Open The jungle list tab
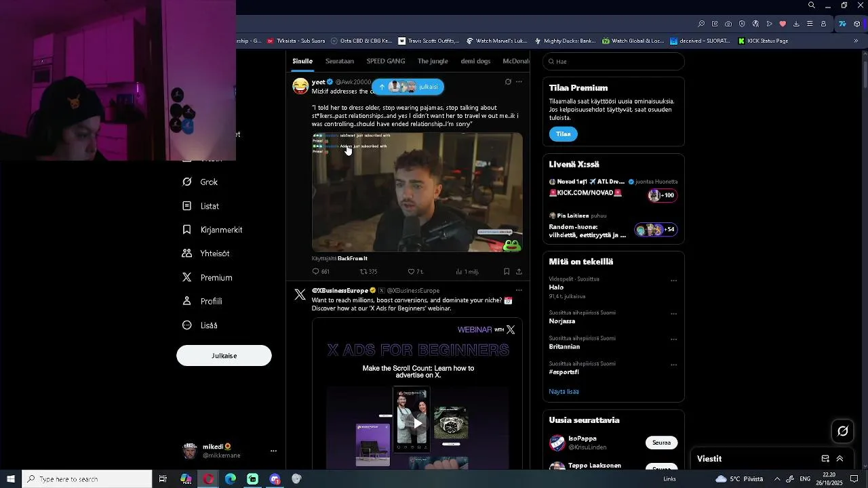 (x=433, y=61)
